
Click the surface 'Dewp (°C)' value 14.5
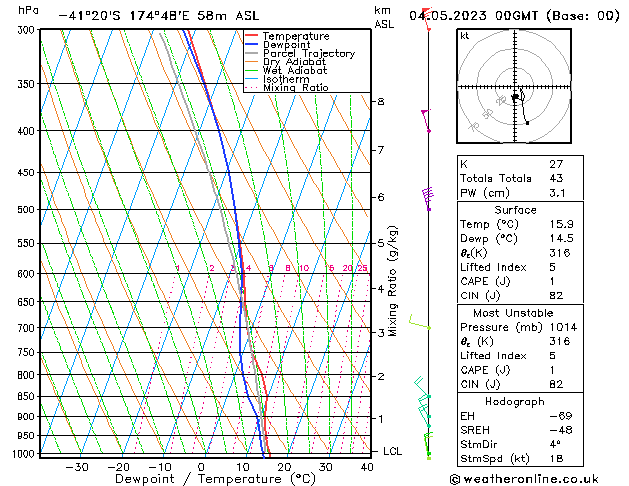pyautogui.click(x=561, y=239)
